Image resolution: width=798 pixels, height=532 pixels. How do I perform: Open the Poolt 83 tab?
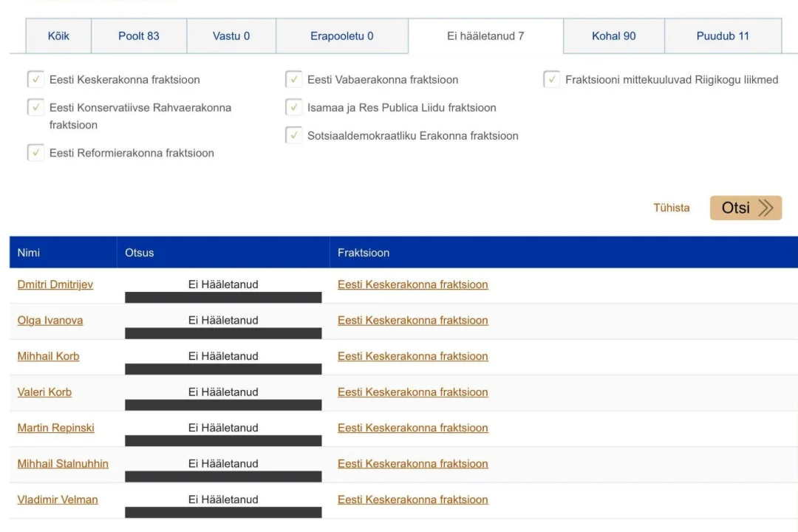point(139,36)
